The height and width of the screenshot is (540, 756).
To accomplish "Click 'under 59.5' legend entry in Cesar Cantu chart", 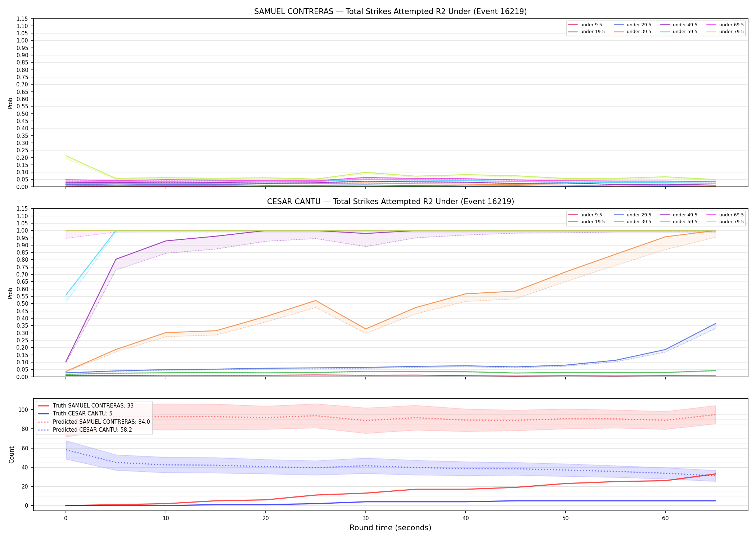I will pyautogui.click(x=679, y=222).
